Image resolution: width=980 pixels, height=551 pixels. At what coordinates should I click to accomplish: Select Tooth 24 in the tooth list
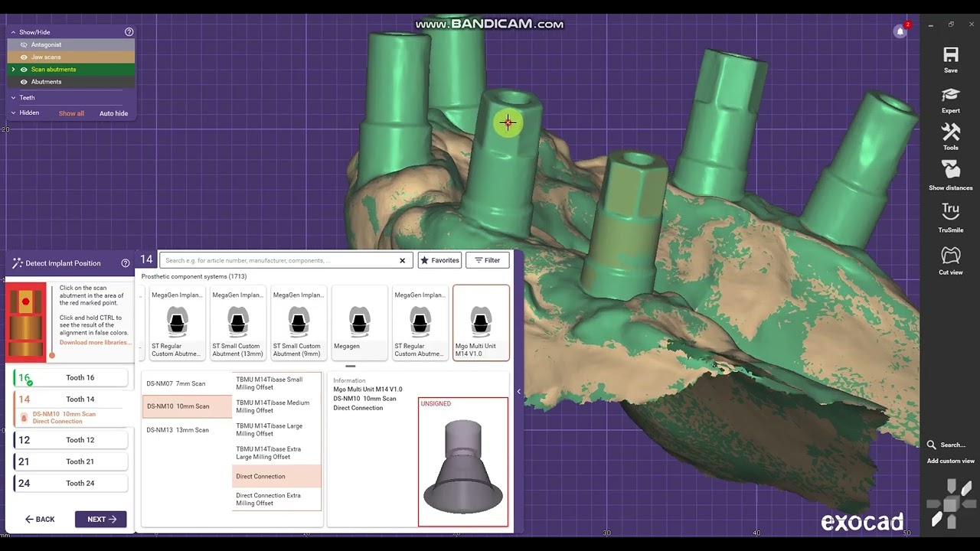point(71,483)
